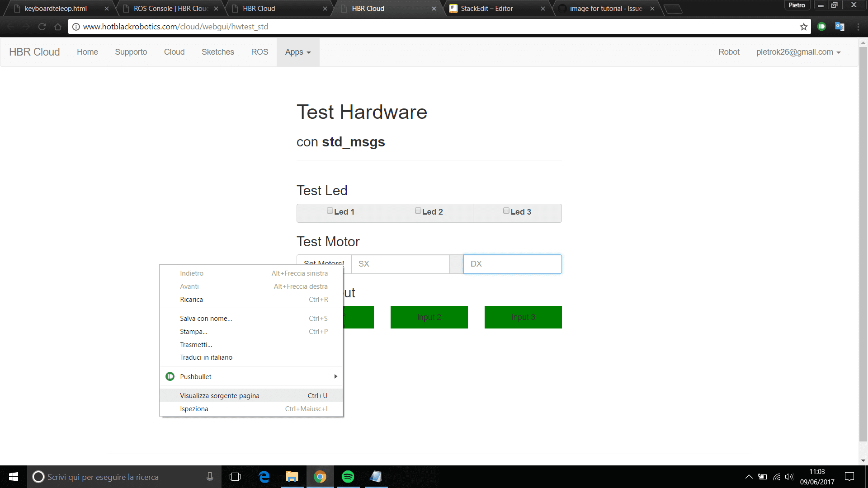Viewport: 868px width, 488px height.
Task: Click the browser reload icon
Action: click(x=42, y=27)
